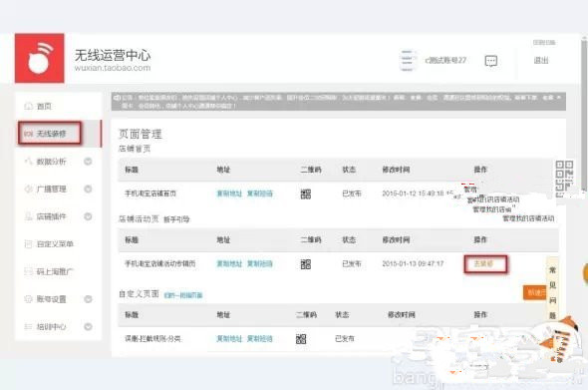Close the gray announcement banner
Image resolution: width=588 pixels, height=390 pixels.
coord(559,98)
